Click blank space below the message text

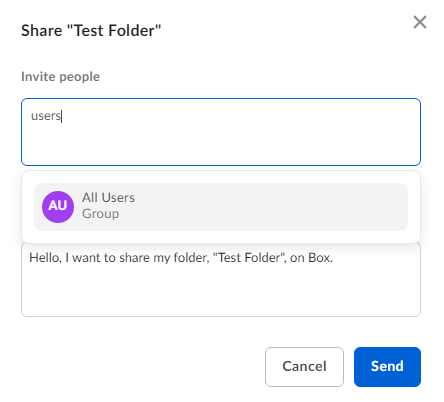click(x=221, y=293)
